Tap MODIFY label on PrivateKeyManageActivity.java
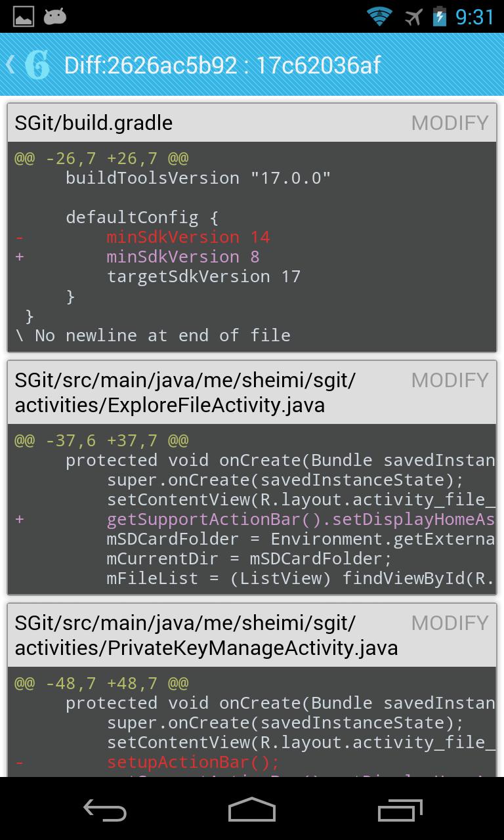The image size is (504, 840). coord(450,623)
